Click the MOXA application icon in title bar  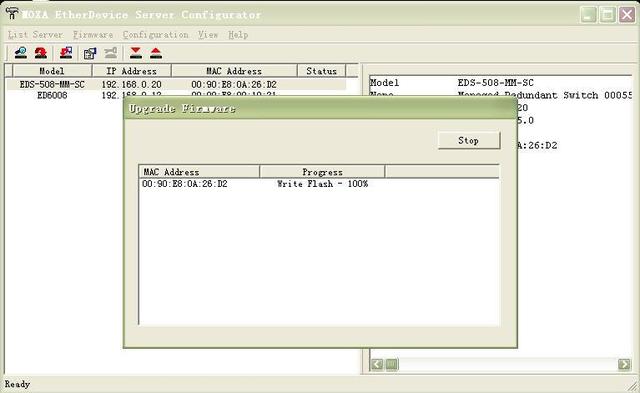12,13
